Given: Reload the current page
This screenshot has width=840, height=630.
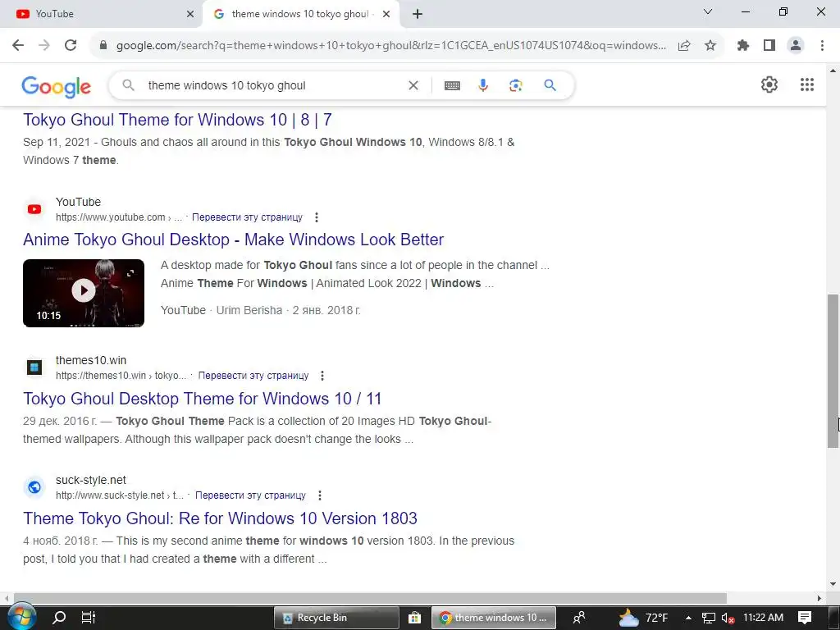Looking at the screenshot, I should [x=71, y=45].
